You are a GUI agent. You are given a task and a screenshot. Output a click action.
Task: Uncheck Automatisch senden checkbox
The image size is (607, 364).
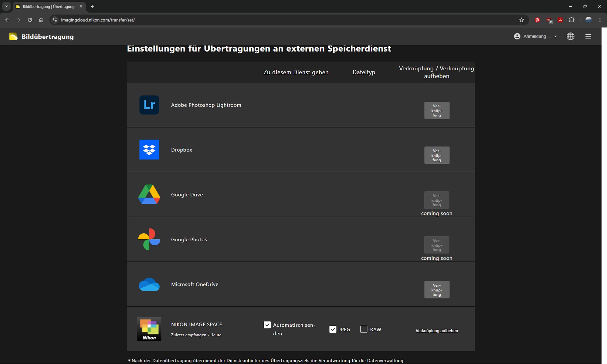[x=267, y=325]
